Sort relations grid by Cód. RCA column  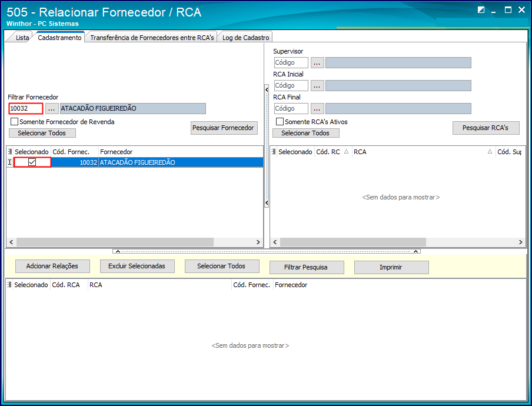point(69,285)
